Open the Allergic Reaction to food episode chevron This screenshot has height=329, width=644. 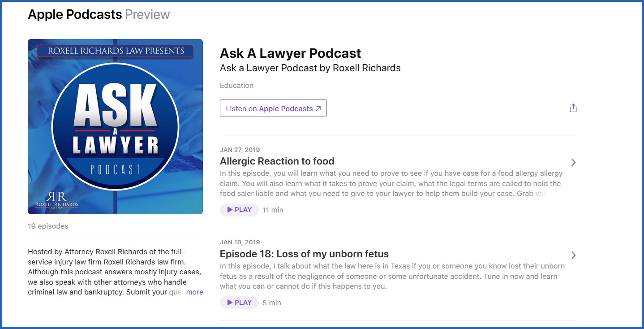(573, 162)
